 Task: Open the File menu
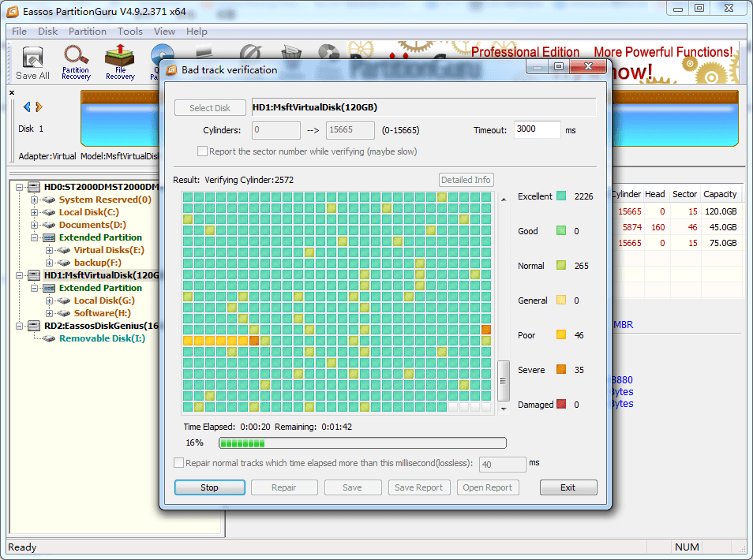[x=19, y=32]
